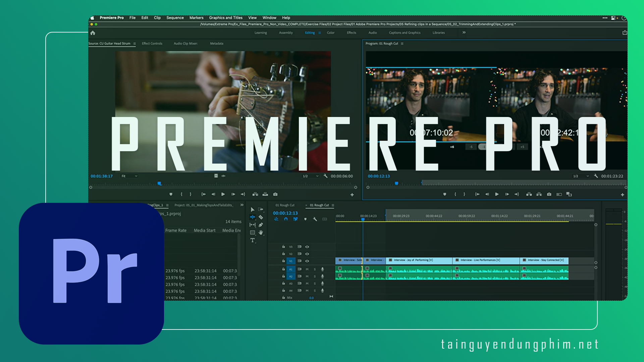Open Source panel hamburger menu
644x362 pixels.
coord(135,44)
